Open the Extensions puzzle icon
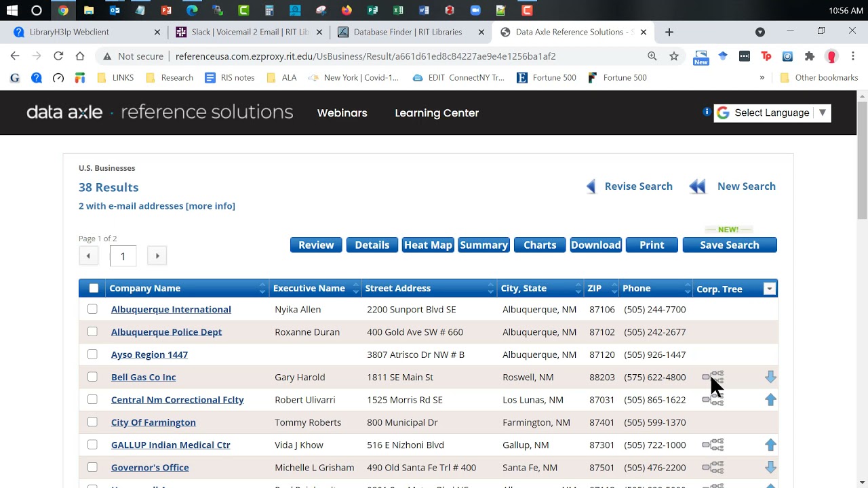This screenshot has width=868, height=488. click(x=810, y=56)
